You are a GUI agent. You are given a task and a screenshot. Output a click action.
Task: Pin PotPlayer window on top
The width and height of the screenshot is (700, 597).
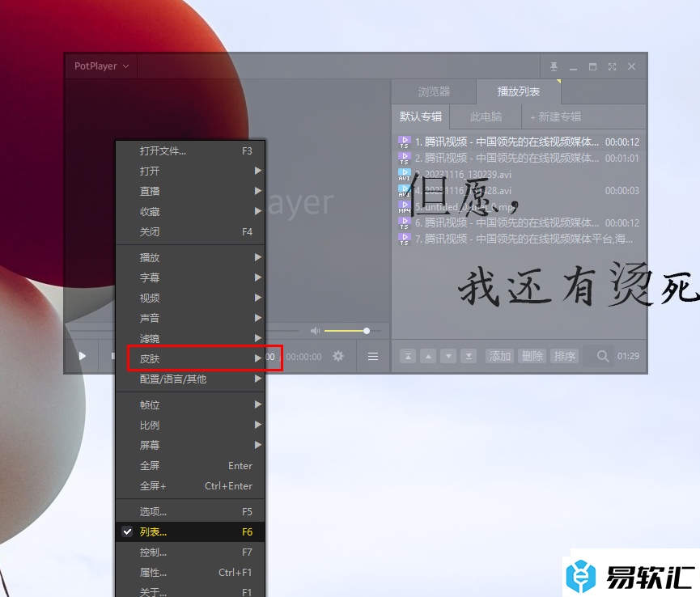pyautogui.click(x=554, y=67)
